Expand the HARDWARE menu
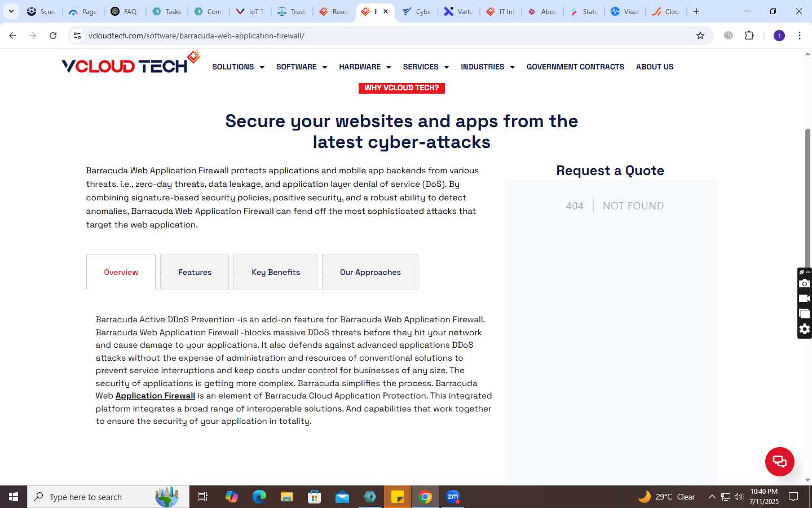The width and height of the screenshot is (812, 508). [x=365, y=67]
